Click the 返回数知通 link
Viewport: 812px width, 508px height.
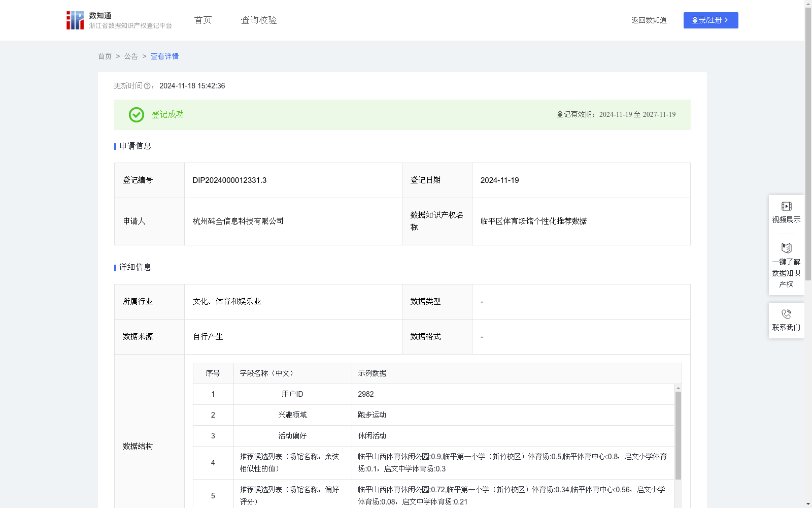point(649,20)
